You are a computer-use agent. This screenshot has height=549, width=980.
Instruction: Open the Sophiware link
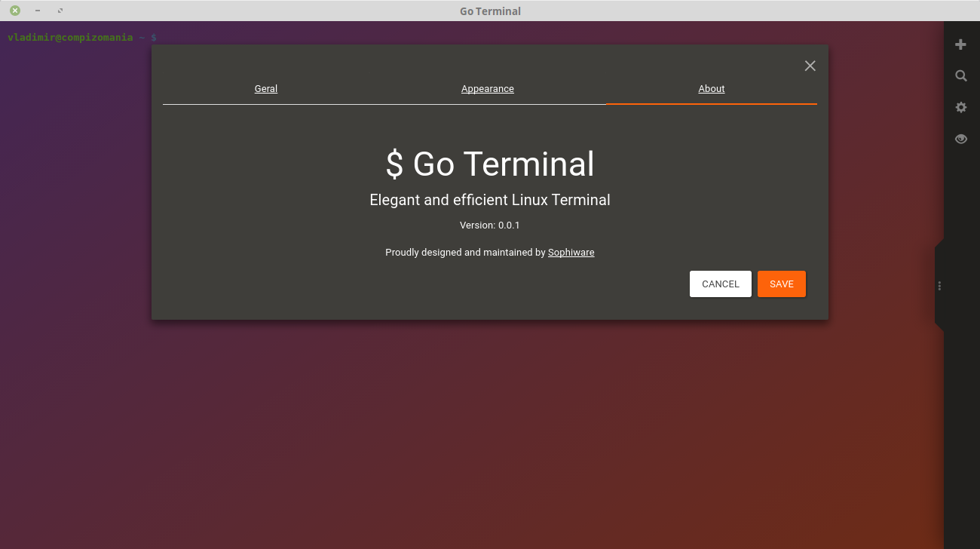pyautogui.click(x=571, y=252)
